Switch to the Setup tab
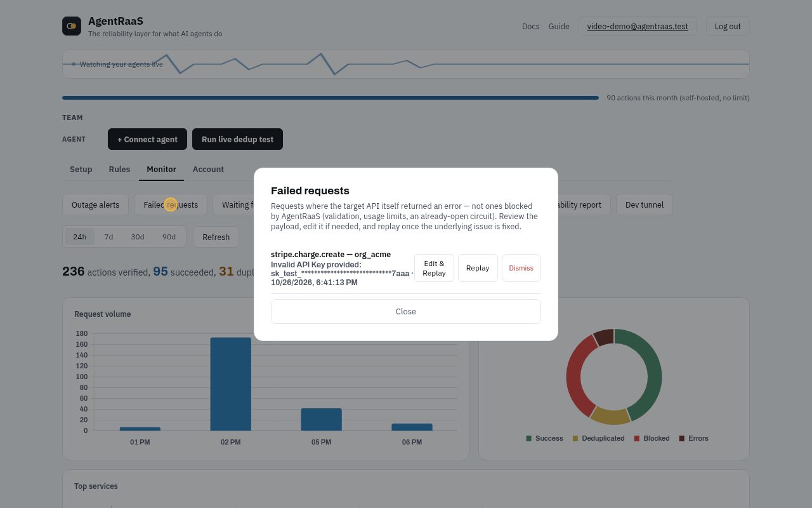 pyautogui.click(x=81, y=169)
